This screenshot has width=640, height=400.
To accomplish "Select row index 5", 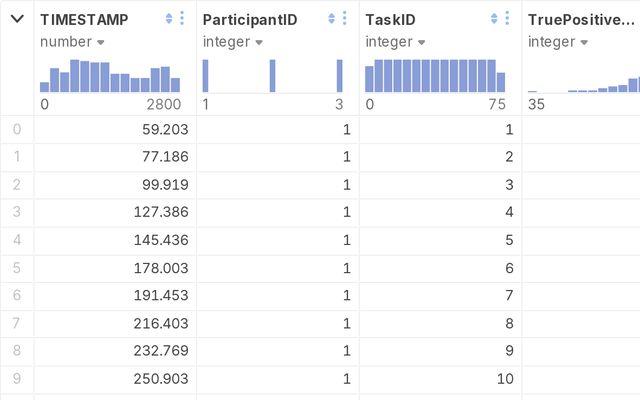I will [x=16, y=267].
